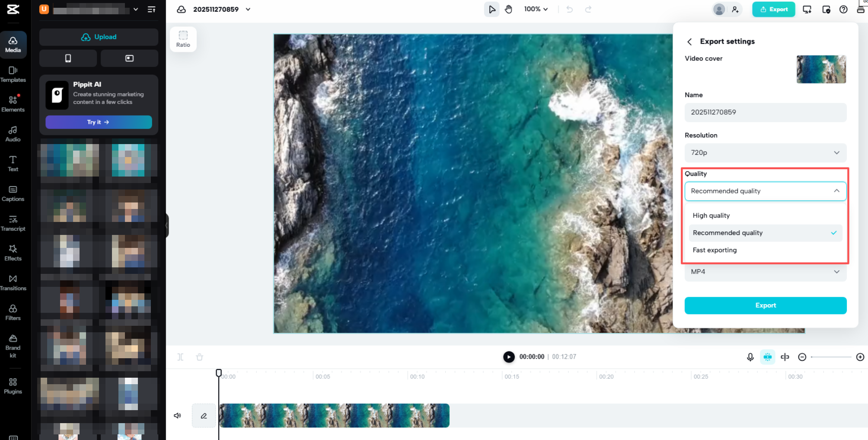This screenshot has height=440, width=868.
Task: Switch to the Text panel
Action: [13, 163]
